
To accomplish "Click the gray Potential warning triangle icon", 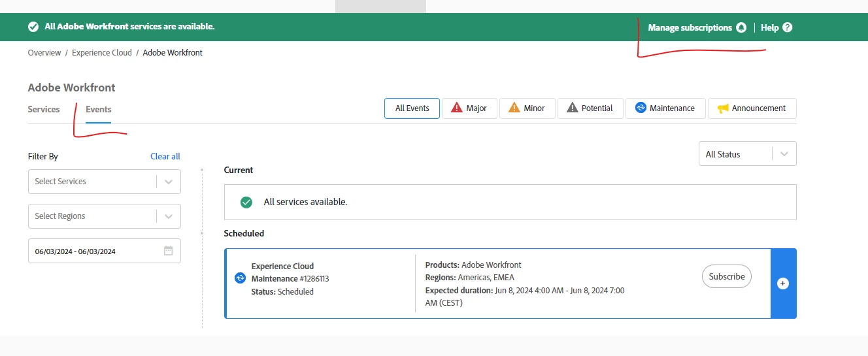I will click(x=572, y=108).
